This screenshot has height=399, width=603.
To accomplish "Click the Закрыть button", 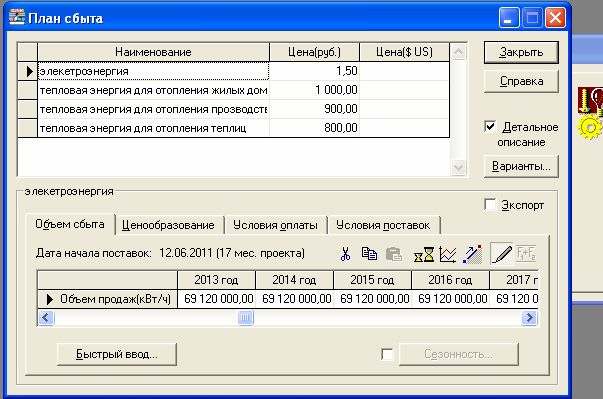I will pyautogui.click(x=521, y=52).
